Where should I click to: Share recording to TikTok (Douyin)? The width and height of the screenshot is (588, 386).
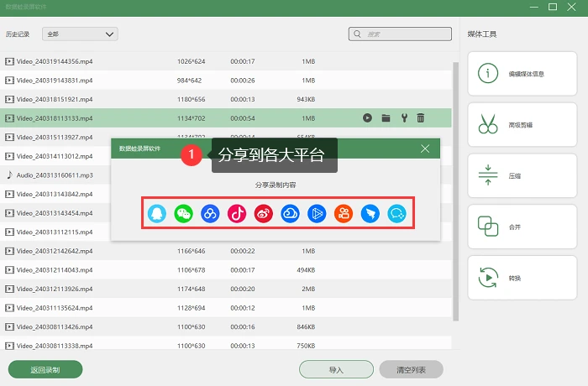pyautogui.click(x=237, y=214)
